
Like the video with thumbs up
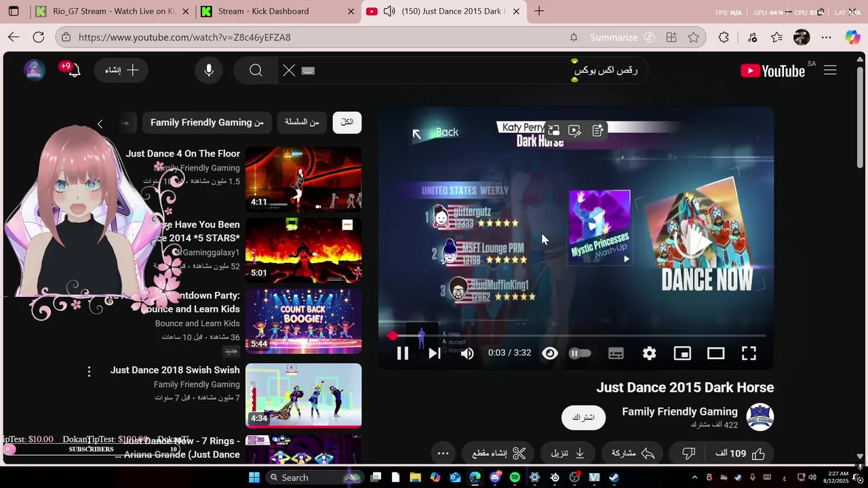[x=738, y=453]
